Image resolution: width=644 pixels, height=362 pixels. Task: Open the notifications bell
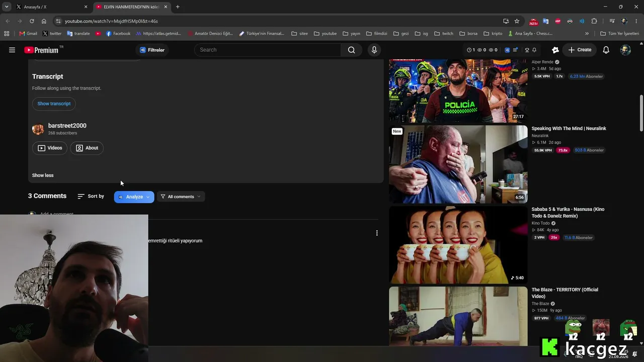[606, 50]
